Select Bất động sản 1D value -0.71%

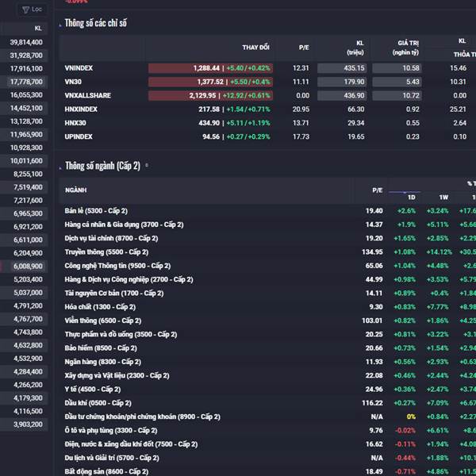click(x=405, y=471)
